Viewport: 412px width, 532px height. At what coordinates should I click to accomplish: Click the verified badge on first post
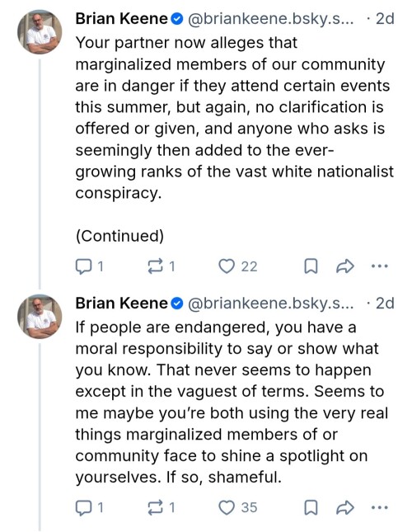point(177,19)
